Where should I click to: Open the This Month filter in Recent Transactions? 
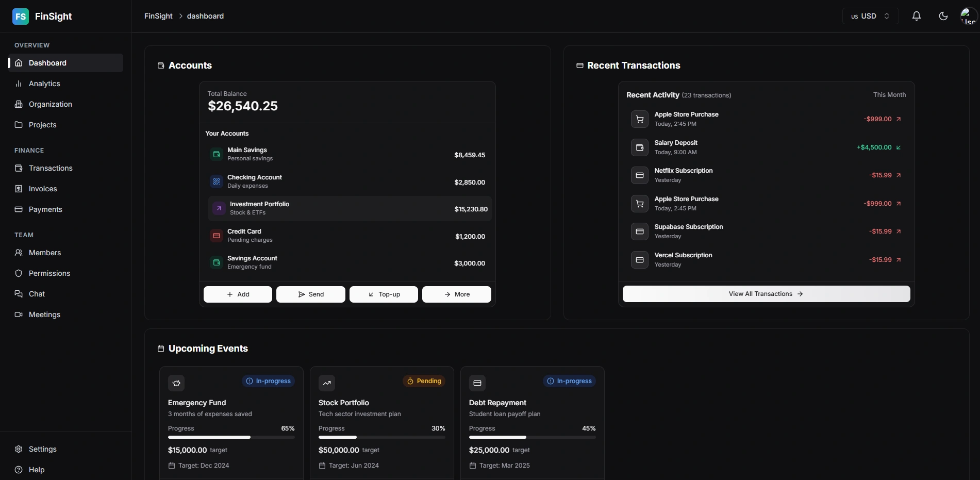coord(889,94)
